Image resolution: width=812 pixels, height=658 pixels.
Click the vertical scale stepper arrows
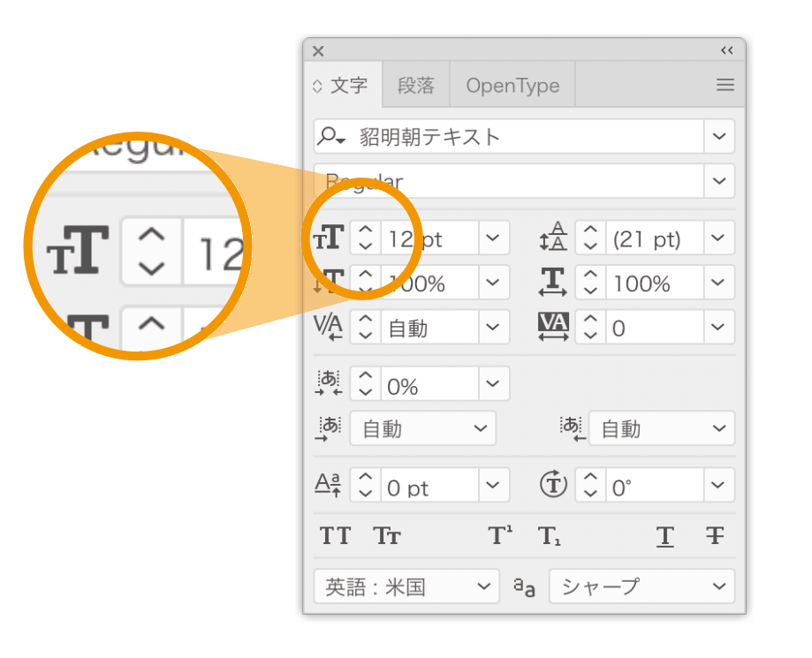point(366,282)
